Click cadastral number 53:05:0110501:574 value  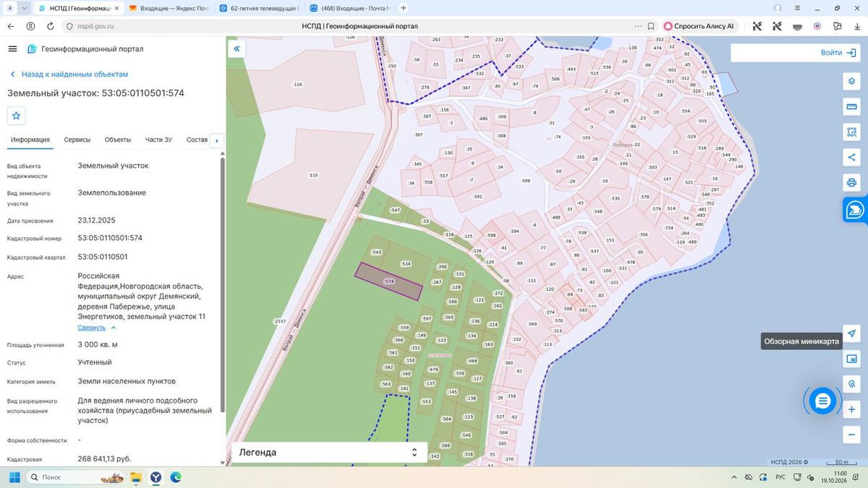coord(110,238)
